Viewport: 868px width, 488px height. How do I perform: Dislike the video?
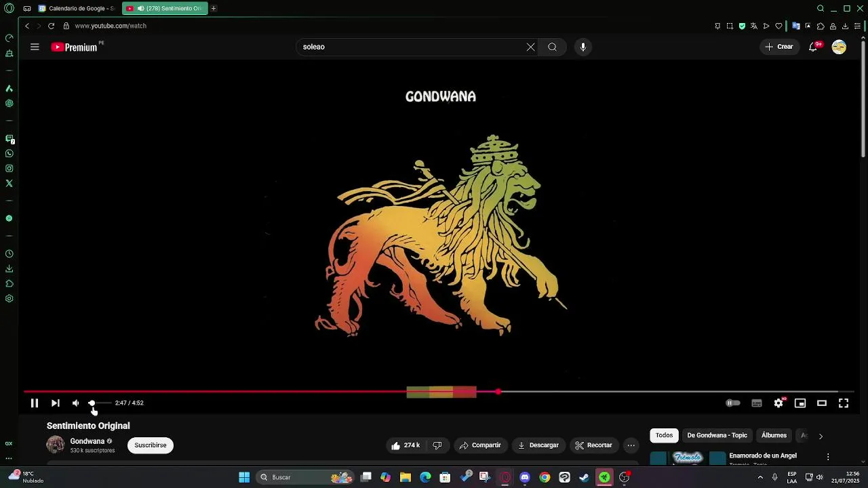(x=437, y=445)
